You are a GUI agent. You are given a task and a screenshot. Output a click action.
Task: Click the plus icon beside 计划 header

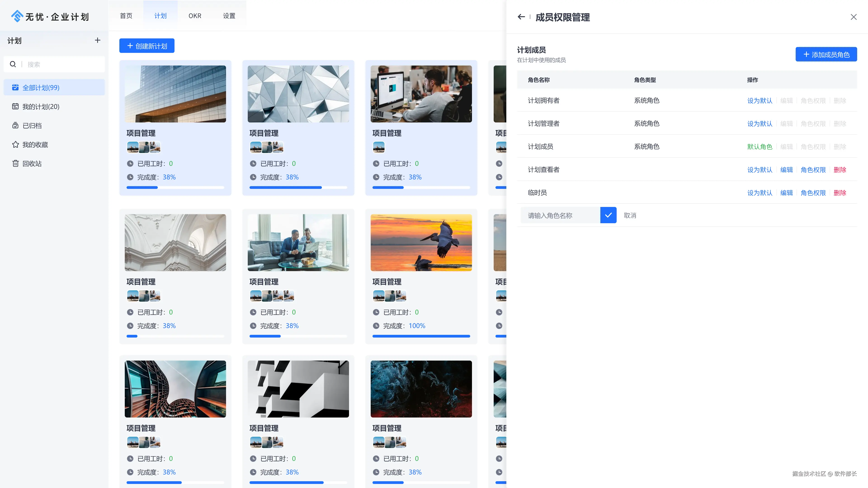pyautogui.click(x=97, y=40)
